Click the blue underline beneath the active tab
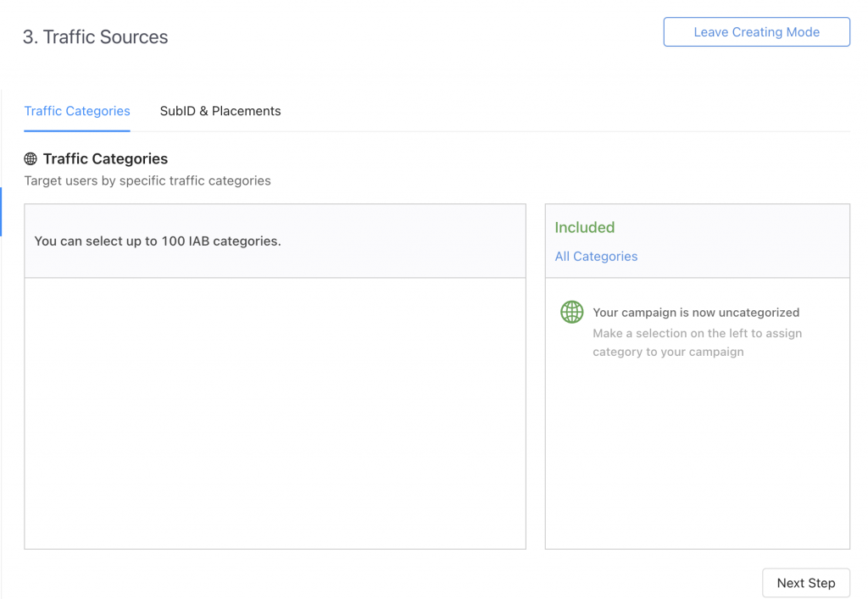Viewport: 868px width, 599px height. pyautogui.click(x=77, y=130)
